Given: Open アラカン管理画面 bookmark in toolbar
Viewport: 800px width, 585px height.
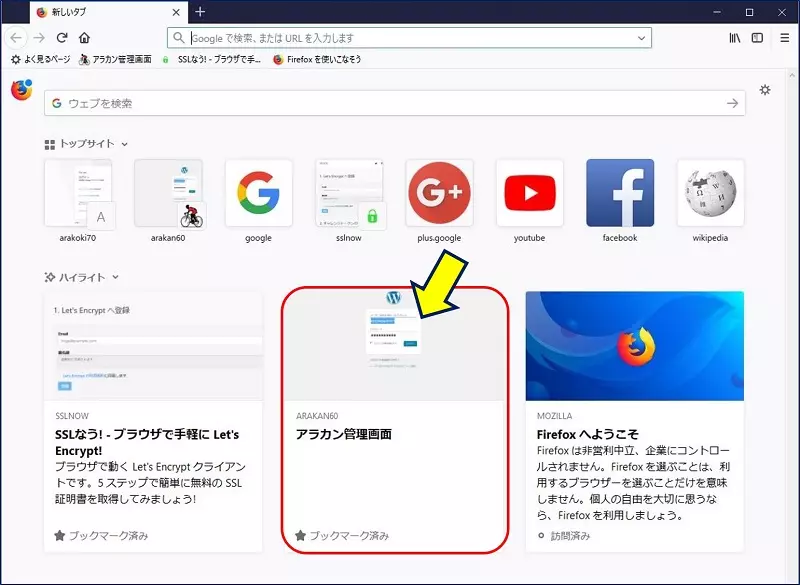Looking at the screenshot, I should point(115,60).
